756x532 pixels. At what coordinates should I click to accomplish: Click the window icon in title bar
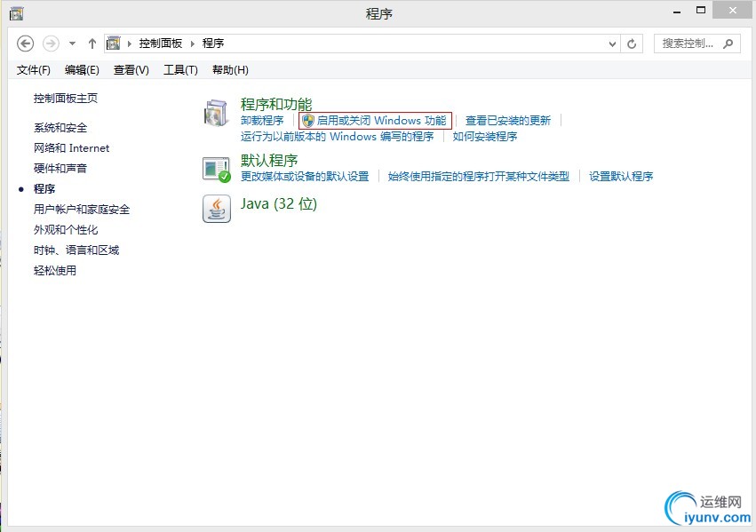pos(16,13)
